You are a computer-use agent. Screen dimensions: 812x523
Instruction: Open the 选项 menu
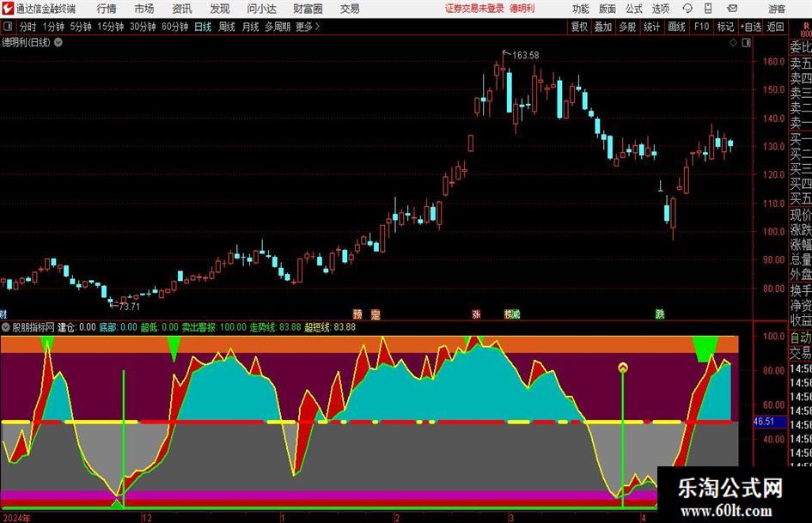[x=660, y=9]
